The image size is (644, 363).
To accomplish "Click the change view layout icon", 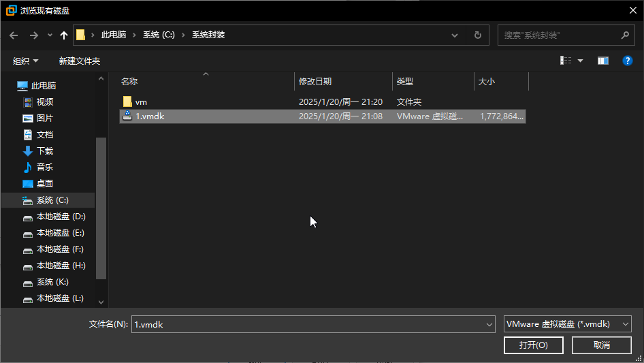I will click(566, 61).
